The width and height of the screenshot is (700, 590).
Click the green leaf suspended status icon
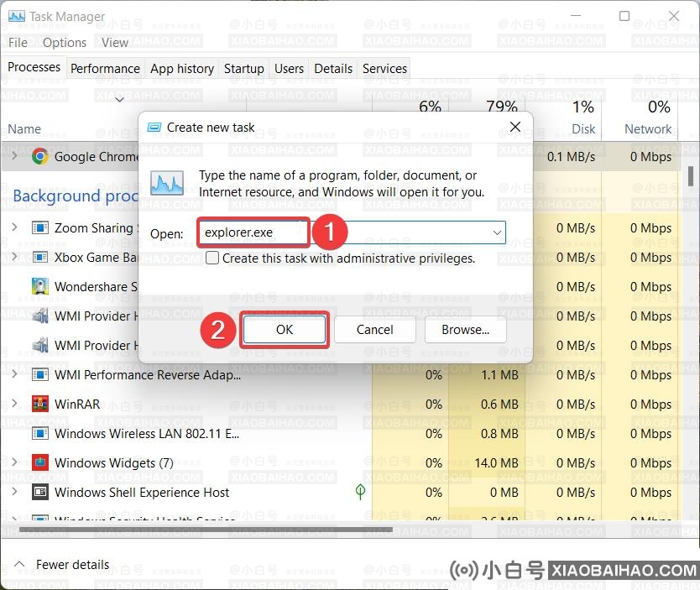coord(360,492)
